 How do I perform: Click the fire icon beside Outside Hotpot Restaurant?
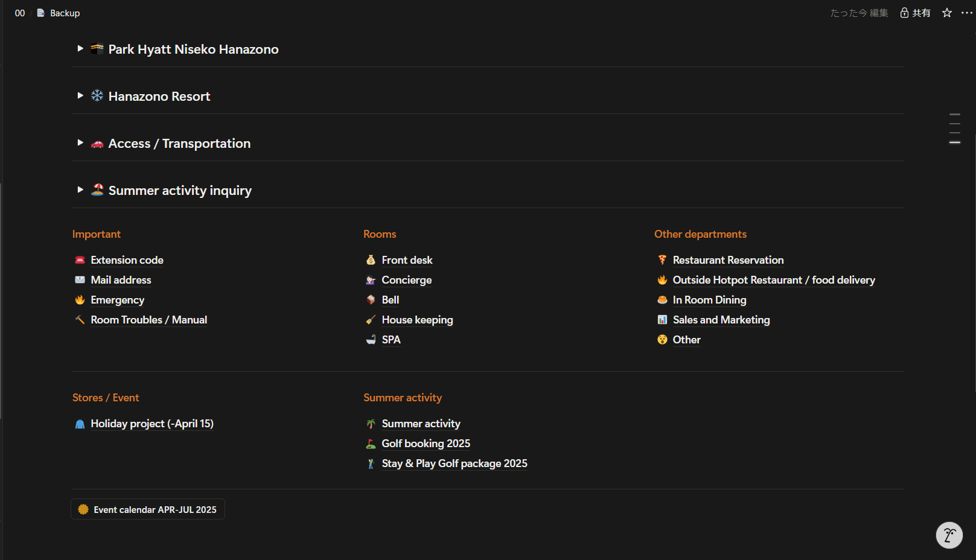662,280
